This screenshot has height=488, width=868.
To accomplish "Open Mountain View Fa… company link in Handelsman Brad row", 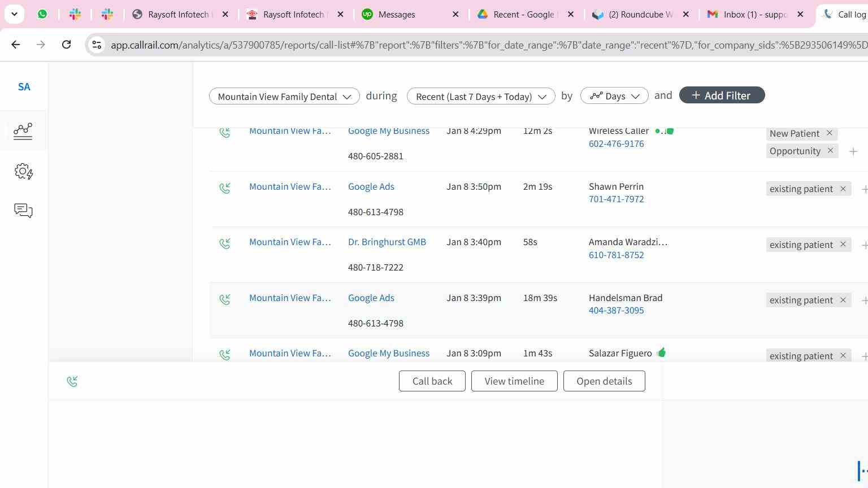I will (x=290, y=298).
